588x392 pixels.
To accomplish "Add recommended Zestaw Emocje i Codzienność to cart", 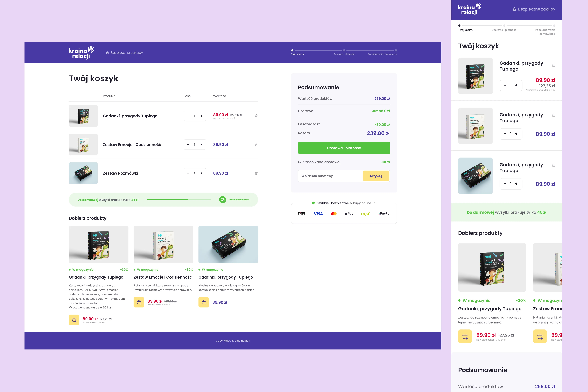I will [x=139, y=302].
